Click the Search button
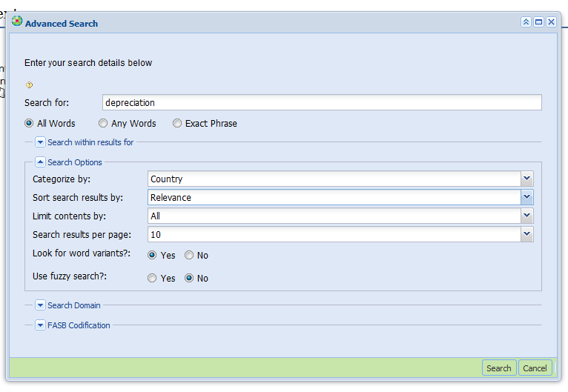Viewport: 568px width, 392px height. point(498,368)
